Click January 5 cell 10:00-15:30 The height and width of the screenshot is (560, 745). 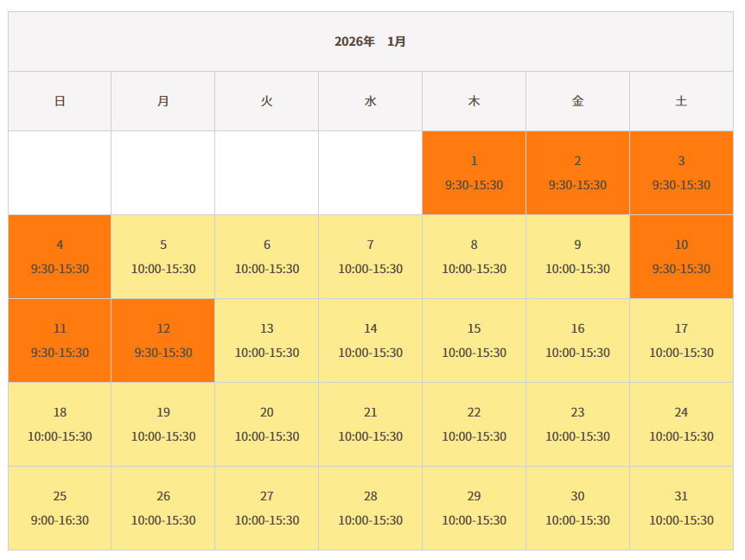tap(163, 257)
